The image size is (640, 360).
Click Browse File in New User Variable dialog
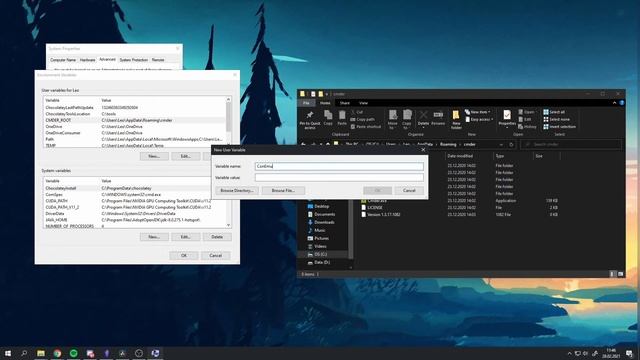(x=283, y=191)
